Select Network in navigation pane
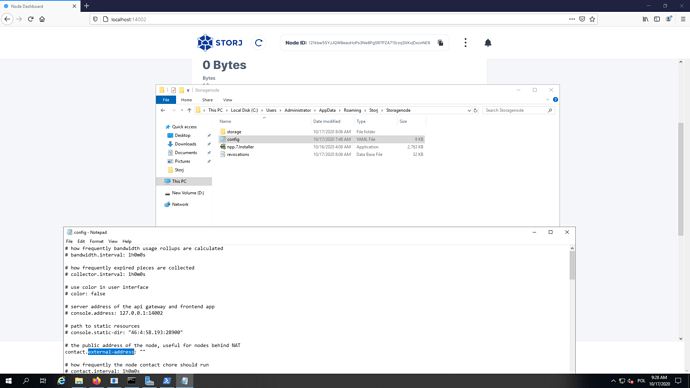The image size is (690, 388). (x=180, y=205)
